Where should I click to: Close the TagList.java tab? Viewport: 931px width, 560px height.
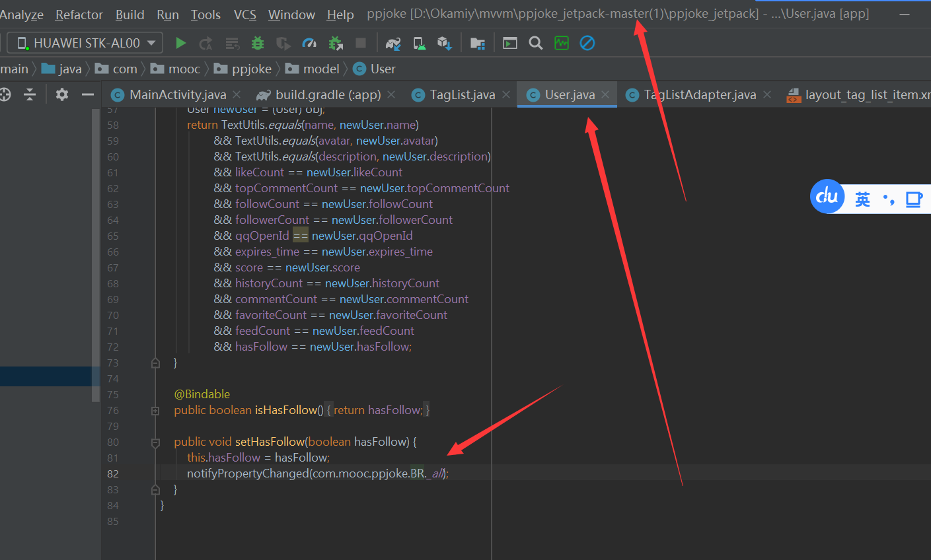(x=506, y=94)
